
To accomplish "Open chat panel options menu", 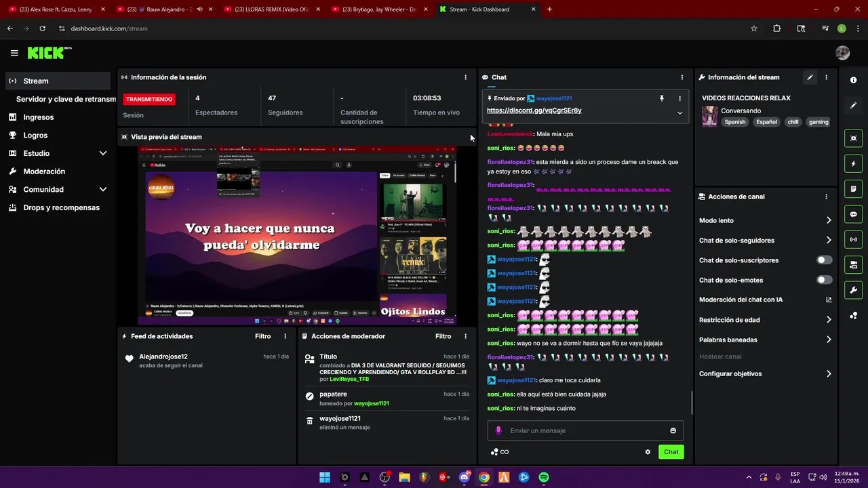I will [682, 77].
